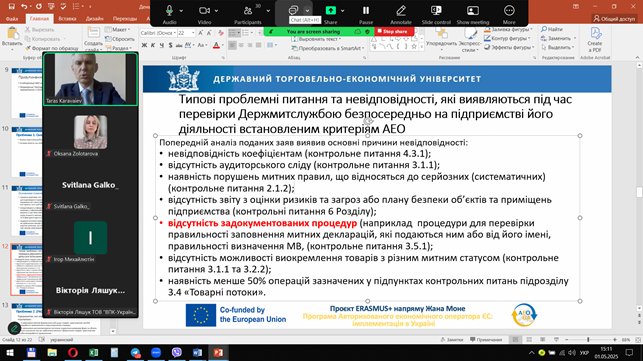Click the Найти button in ribbon
This screenshot has width=643, height=361.
pos(552,29)
